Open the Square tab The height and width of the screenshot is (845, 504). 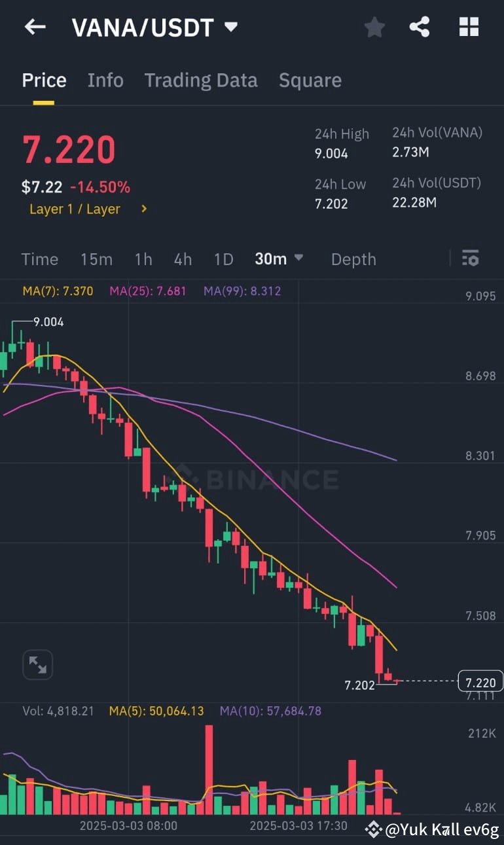[x=310, y=80]
